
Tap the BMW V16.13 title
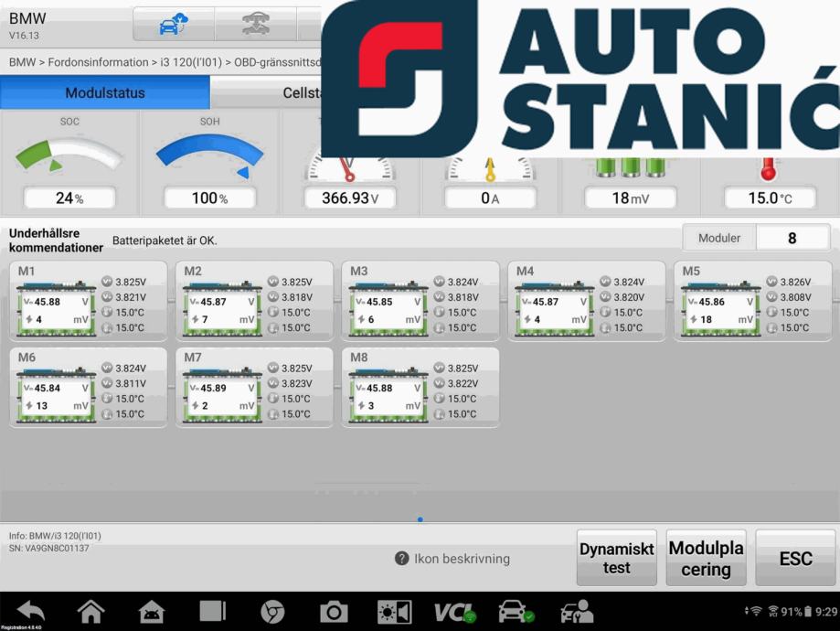tap(27, 26)
